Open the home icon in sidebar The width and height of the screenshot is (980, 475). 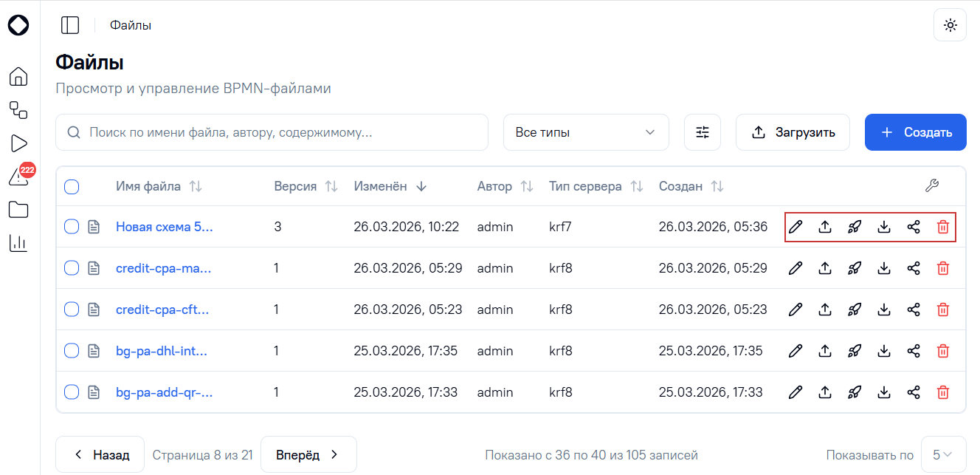click(18, 77)
